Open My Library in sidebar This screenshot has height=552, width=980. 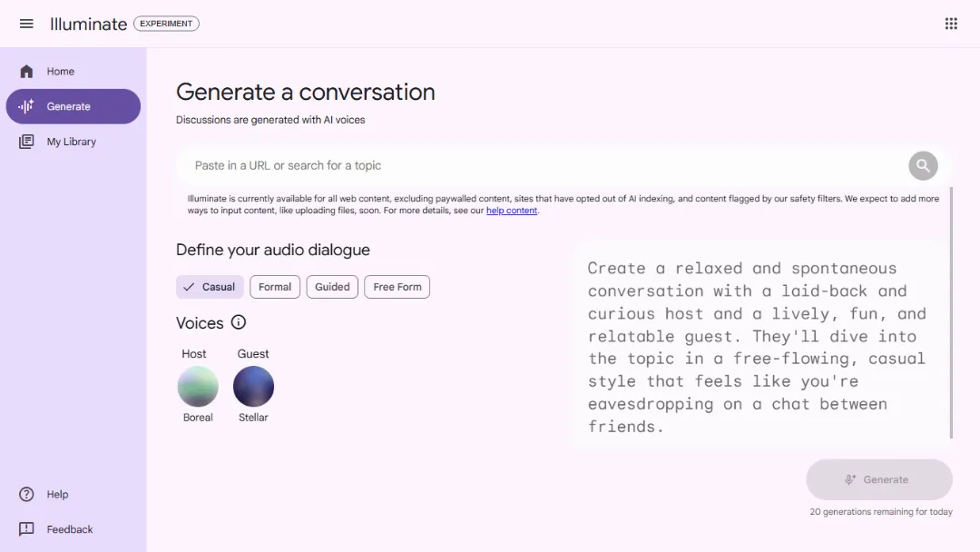point(73,142)
